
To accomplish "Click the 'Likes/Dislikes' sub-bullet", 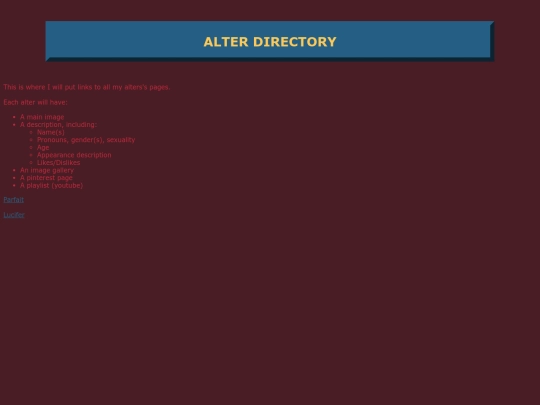I will coord(59,163).
